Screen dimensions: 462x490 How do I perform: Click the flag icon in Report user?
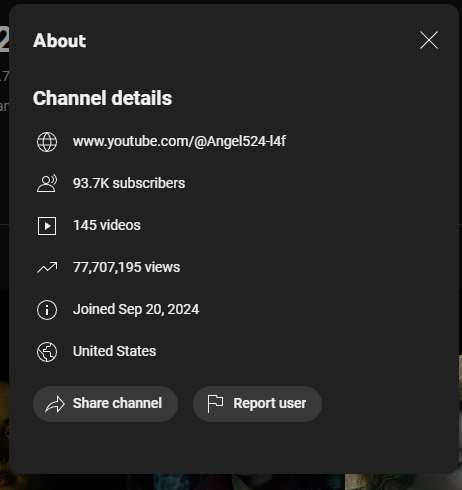coord(215,404)
